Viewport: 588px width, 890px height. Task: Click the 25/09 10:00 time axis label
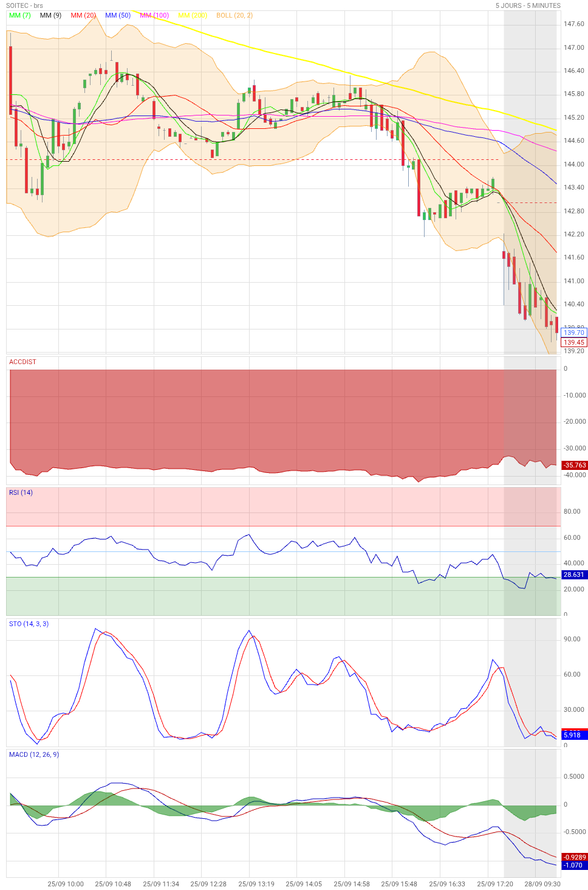[x=66, y=884]
